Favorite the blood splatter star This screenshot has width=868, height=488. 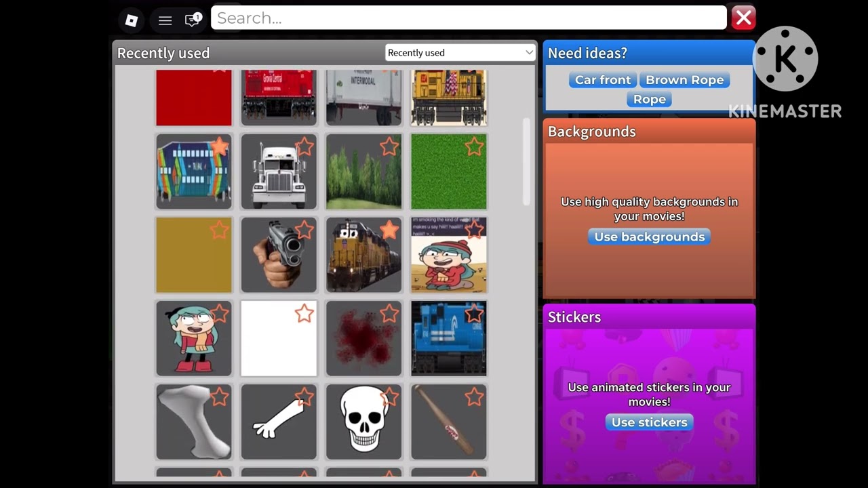tap(389, 313)
